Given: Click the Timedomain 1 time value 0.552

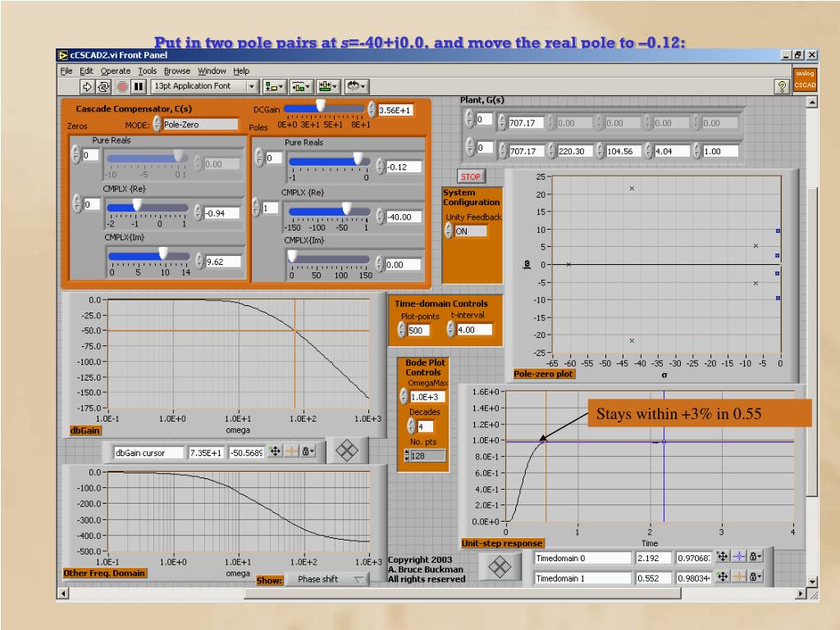Looking at the screenshot, I should coord(653,578).
